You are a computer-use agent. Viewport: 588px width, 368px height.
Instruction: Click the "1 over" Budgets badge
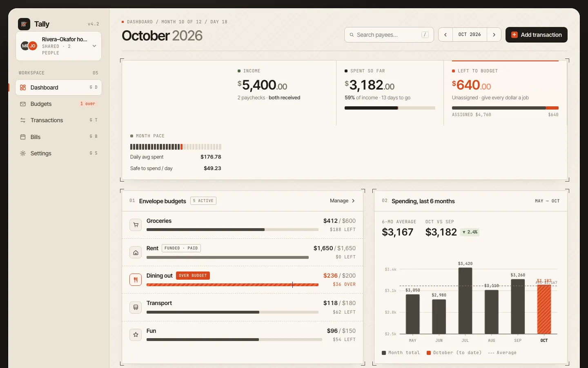click(x=88, y=104)
